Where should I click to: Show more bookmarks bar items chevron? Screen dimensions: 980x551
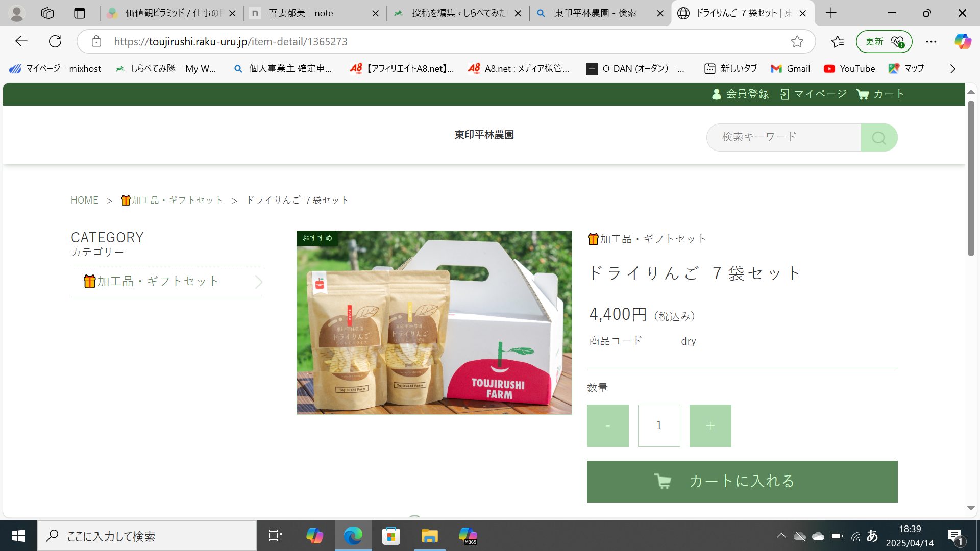(952, 69)
